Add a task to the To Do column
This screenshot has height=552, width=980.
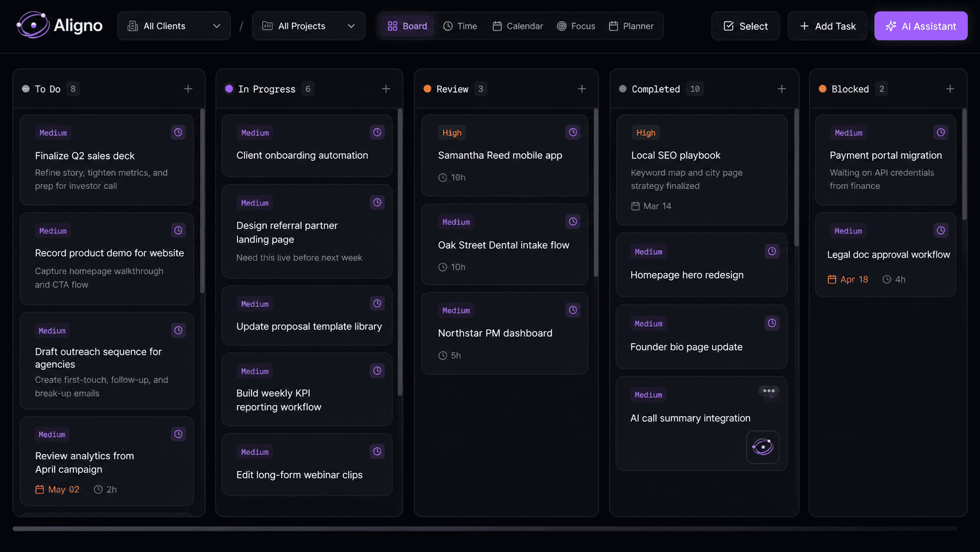(x=188, y=89)
